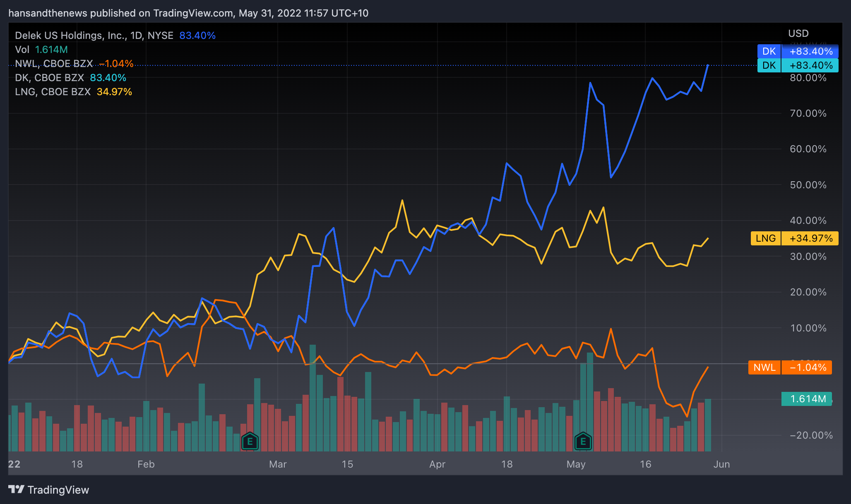This screenshot has height=504, width=851.
Task: Click the hansandthenews published header text
Action: 188,13
